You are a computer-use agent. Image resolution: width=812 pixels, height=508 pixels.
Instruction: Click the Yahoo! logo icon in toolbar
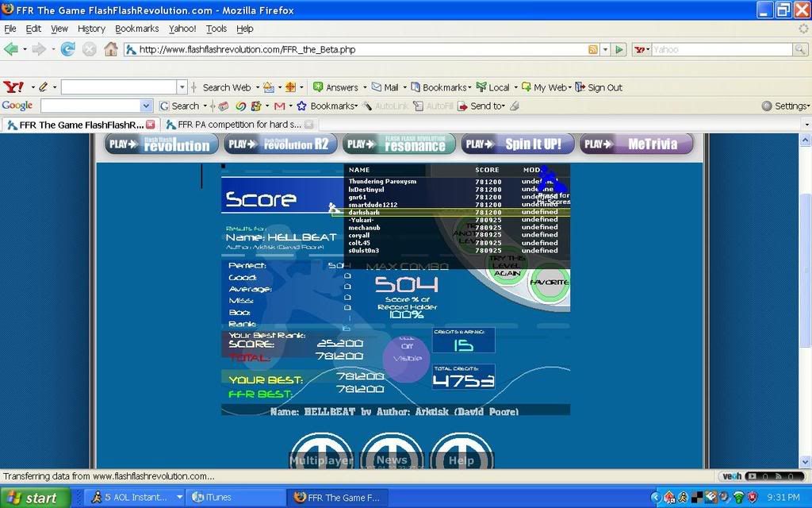13,87
